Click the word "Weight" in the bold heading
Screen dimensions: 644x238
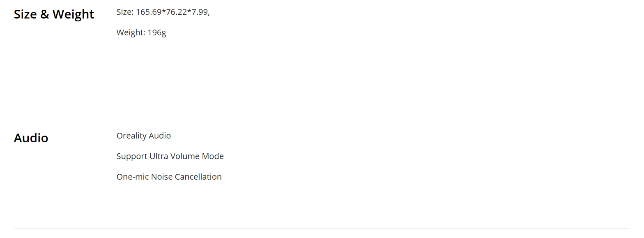pyautogui.click(x=73, y=14)
